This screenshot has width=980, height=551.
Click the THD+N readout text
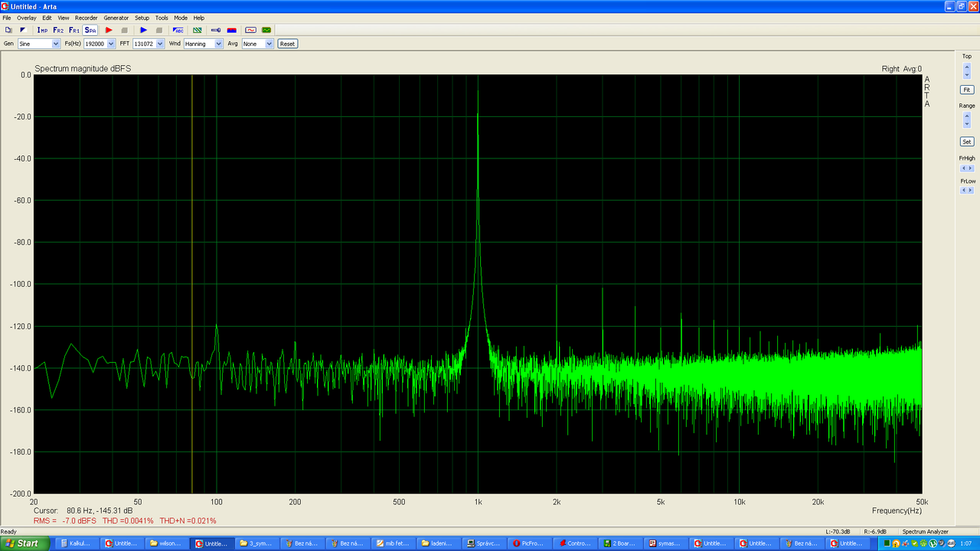[x=188, y=520]
